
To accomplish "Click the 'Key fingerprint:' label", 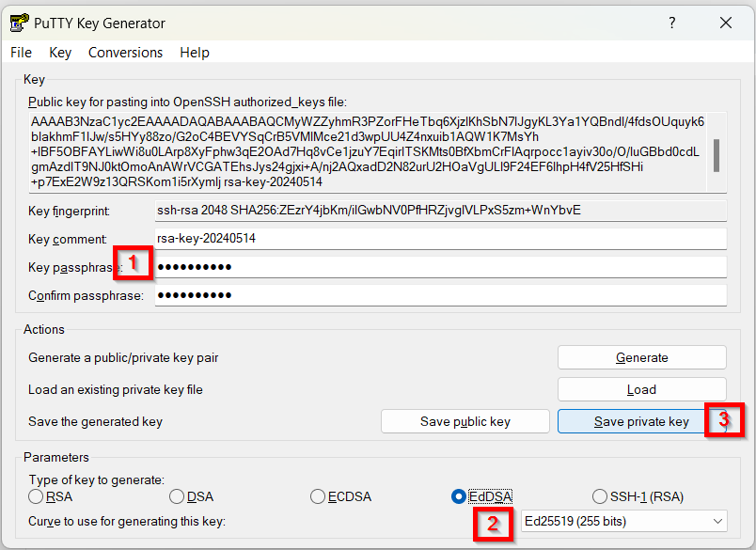I will (x=69, y=212).
